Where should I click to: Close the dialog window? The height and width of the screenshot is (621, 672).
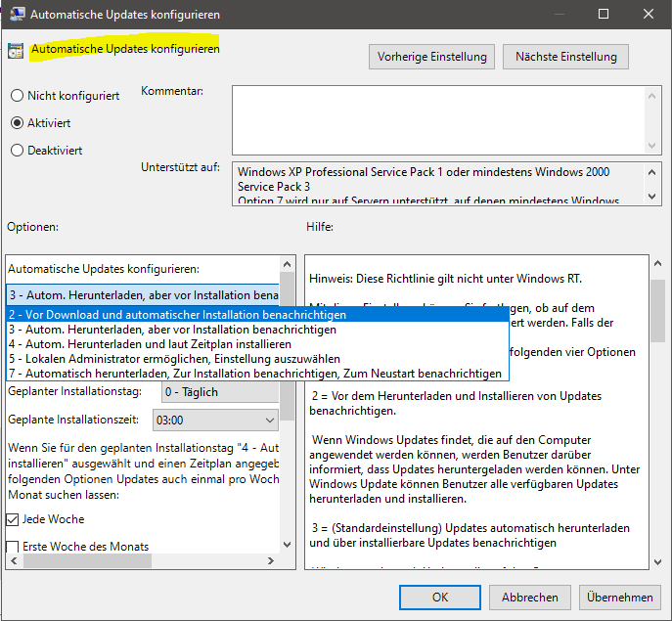click(648, 14)
